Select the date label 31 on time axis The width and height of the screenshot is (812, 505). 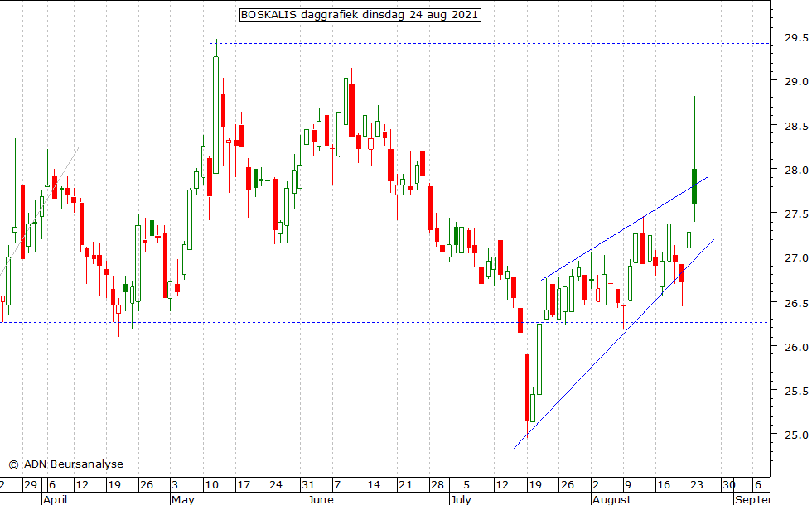308,485
